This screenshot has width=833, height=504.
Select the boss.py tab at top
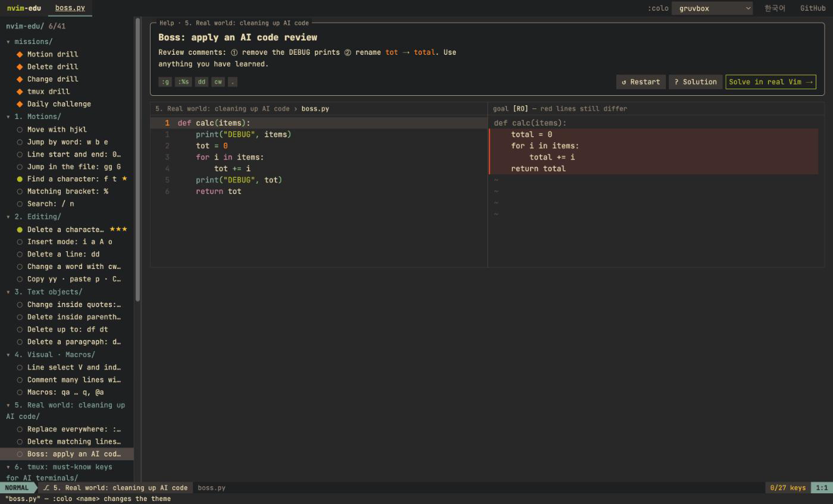click(70, 8)
